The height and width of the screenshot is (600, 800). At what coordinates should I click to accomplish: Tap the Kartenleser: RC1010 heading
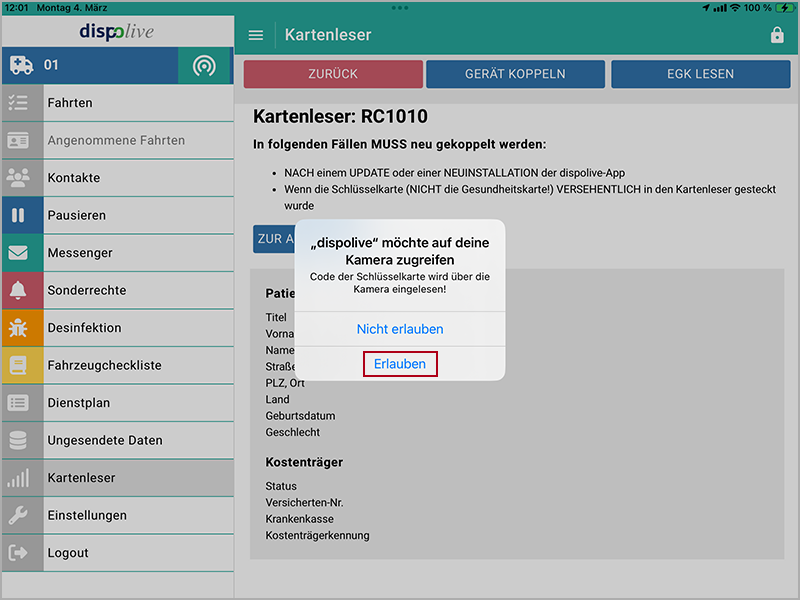coord(340,116)
